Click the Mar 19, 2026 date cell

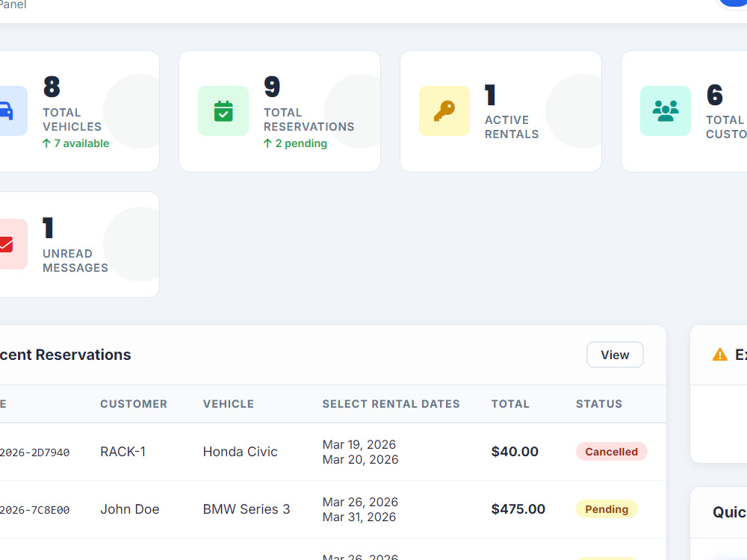tap(359, 444)
